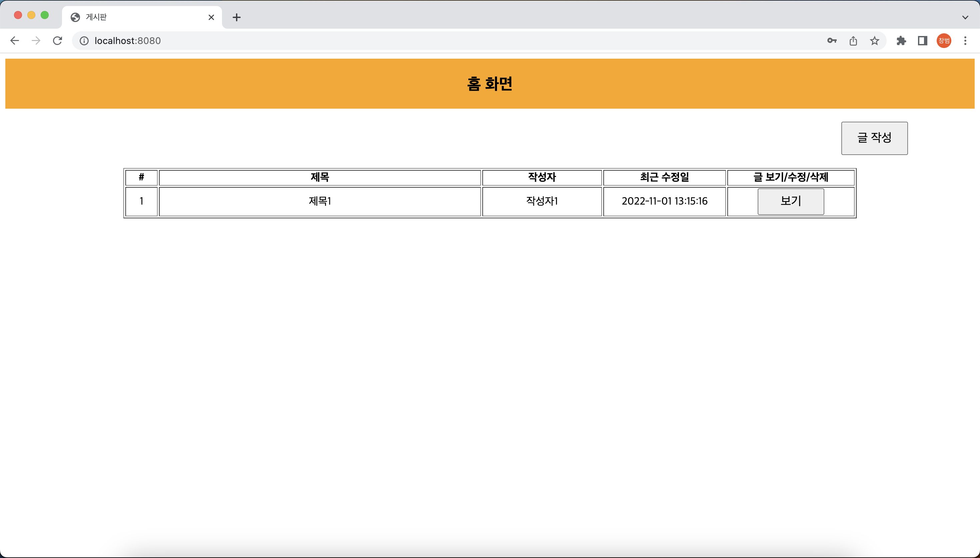Click the 제목1 cell in the table

[320, 201]
